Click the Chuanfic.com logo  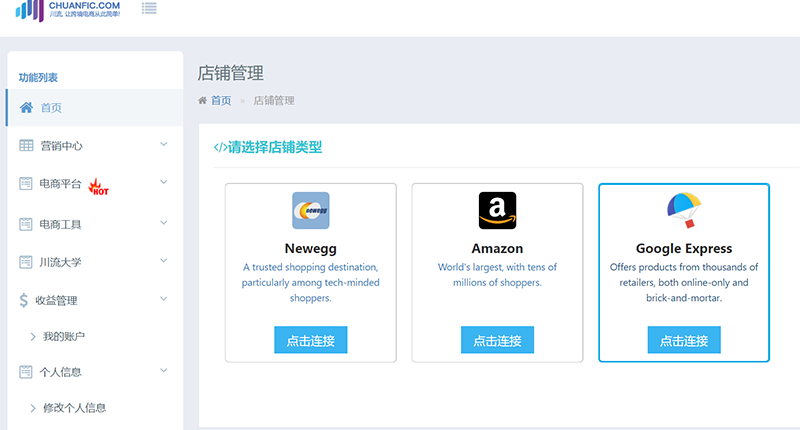(x=68, y=10)
